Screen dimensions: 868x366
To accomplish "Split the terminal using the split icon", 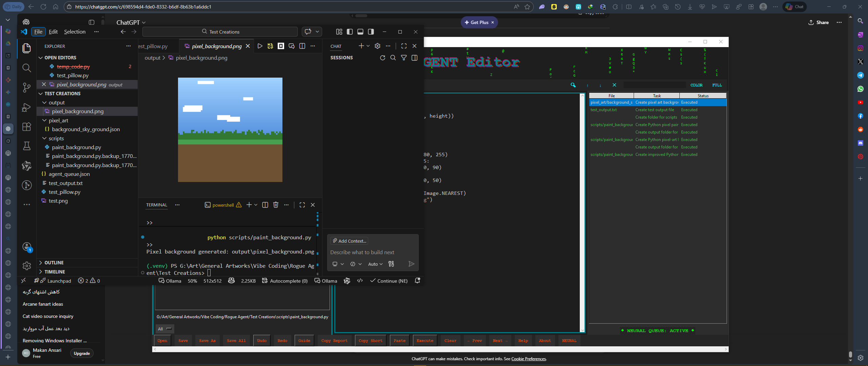I will click(265, 205).
